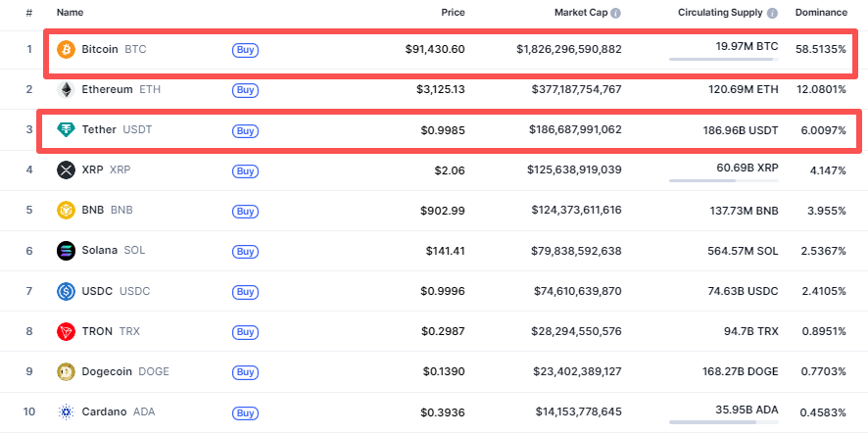Viewport: 868px width, 435px height.
Task: Click the Cardano logo icon
Action: coord(66,412)
